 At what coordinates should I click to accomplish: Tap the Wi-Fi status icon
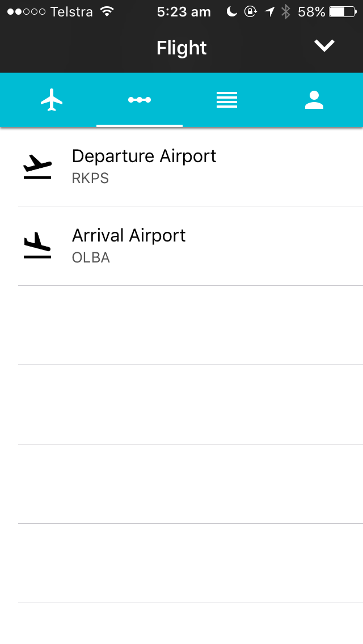point(106,11)
